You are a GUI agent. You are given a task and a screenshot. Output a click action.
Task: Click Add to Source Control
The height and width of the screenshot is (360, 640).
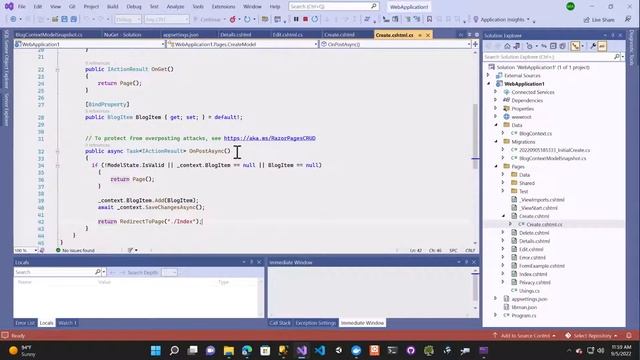click(x=524, y=335)
